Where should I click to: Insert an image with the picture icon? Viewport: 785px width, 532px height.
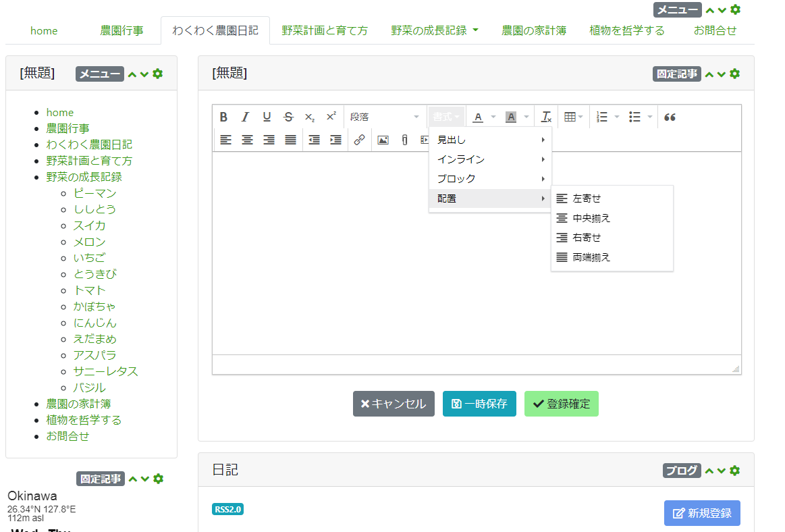383,140
